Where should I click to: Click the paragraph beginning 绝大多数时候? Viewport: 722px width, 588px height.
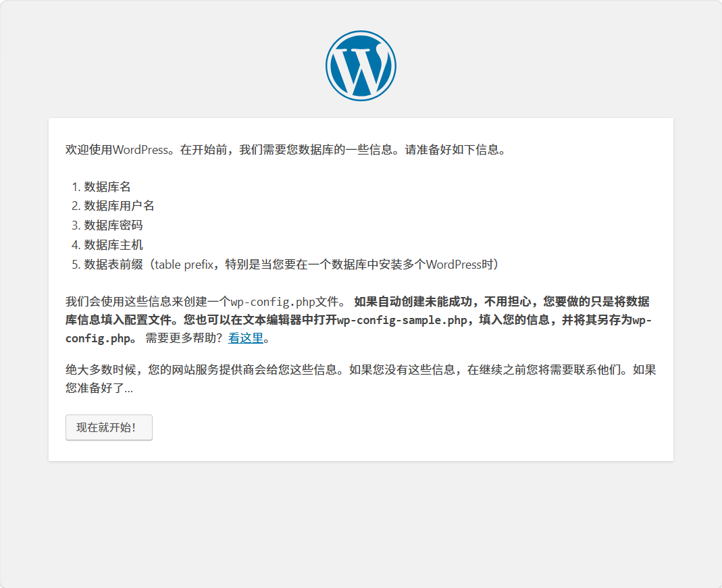(361, 379)
